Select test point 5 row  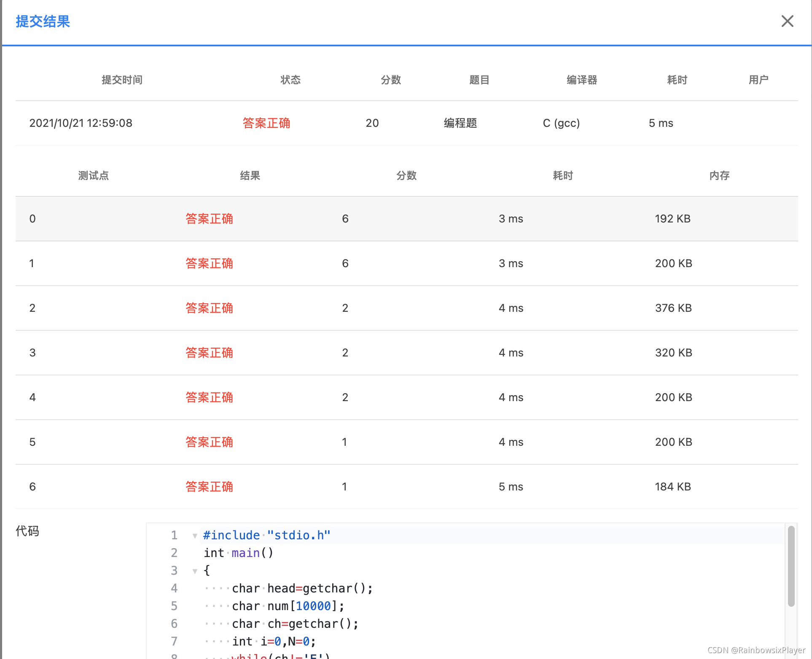pyautogui.click(x=406, y=442)
